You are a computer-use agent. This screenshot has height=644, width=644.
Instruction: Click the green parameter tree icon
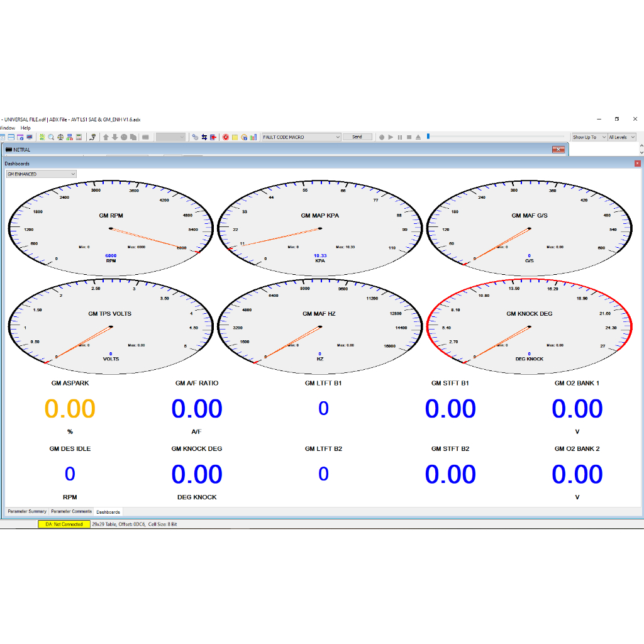[x=42, y=137]
